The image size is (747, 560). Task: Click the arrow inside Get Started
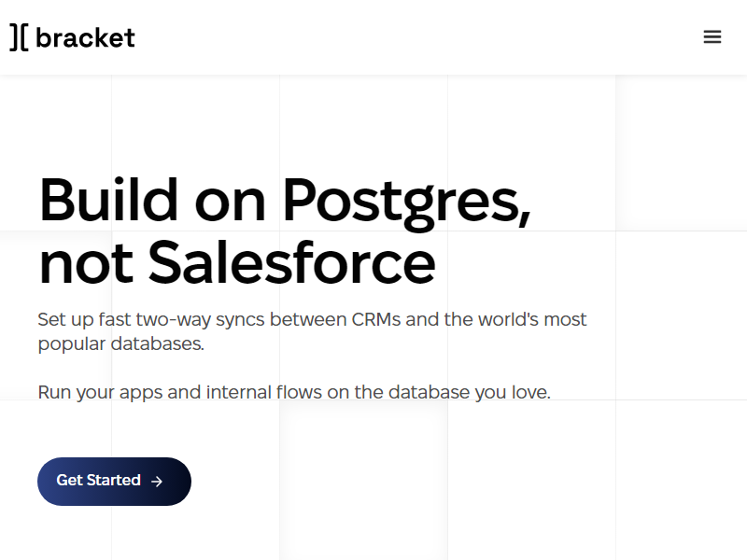pos(157,482)
